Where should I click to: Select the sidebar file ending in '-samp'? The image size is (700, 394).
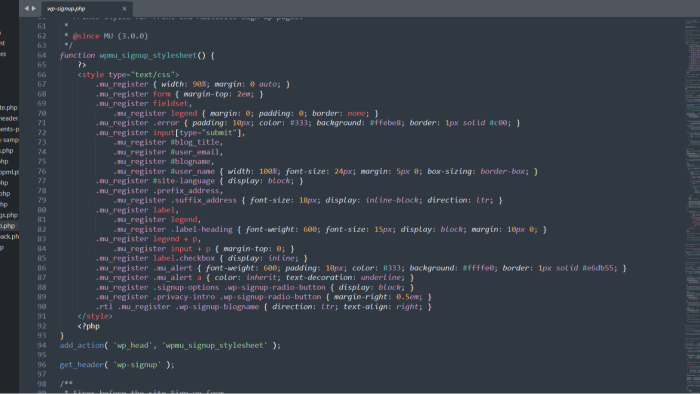coord(9,140)
